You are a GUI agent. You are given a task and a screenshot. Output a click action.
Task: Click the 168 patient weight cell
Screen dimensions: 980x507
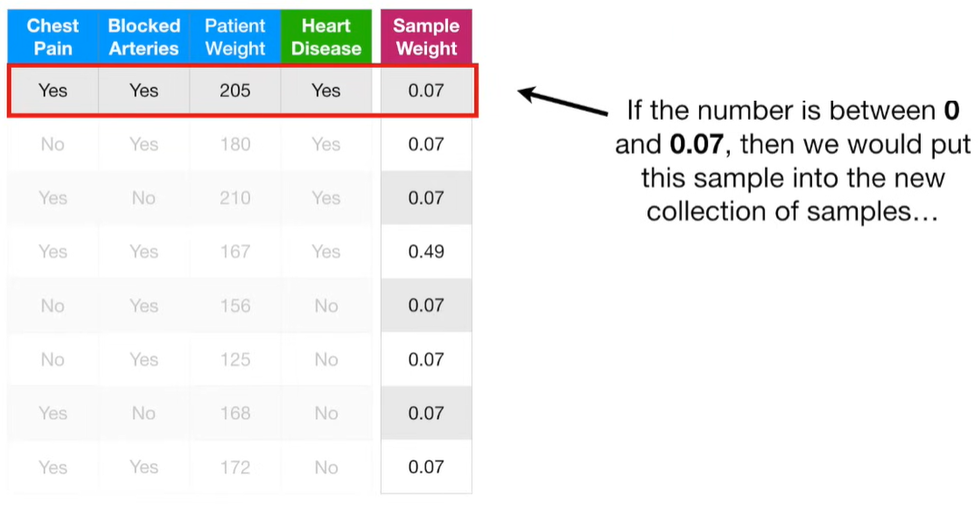235,414
